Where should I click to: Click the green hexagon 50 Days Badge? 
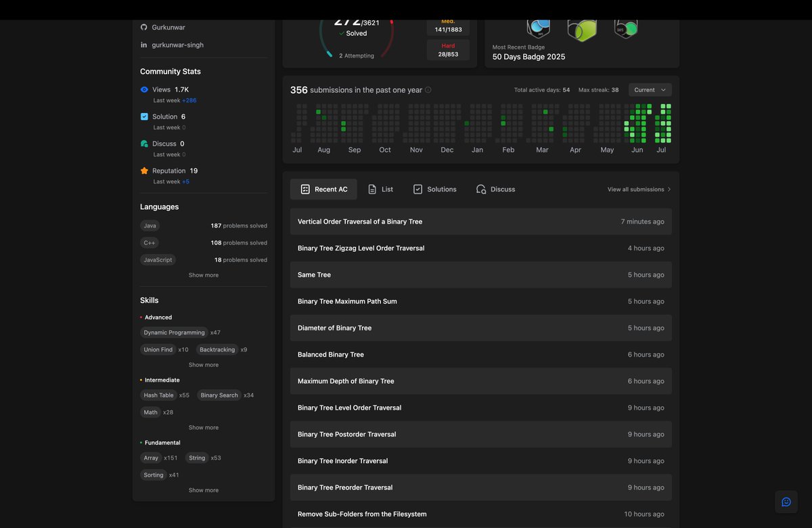click(x=582, y=29)
